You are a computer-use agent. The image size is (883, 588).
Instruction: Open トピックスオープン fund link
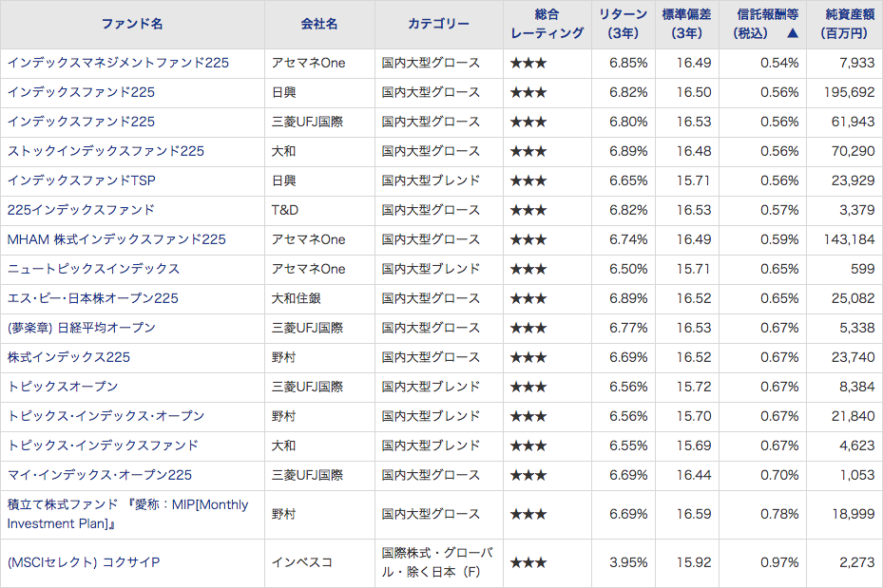point(63,387)
